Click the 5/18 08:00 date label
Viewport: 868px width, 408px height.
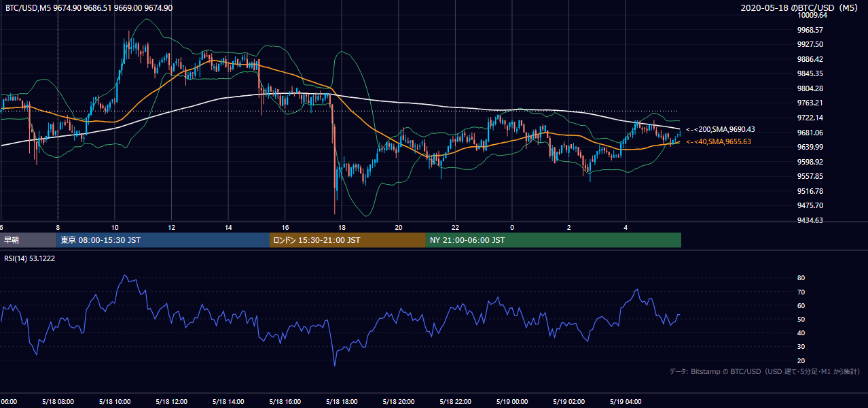click(58, 402)
